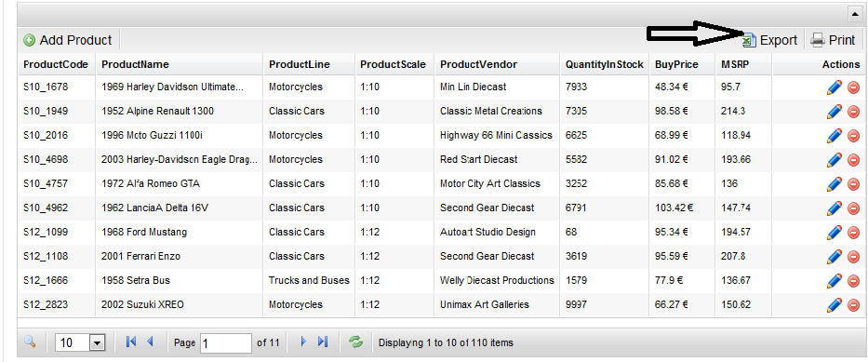
Task: Edit the S10_1678 product row
Action: pyautogui.click(x=834, y=87)
